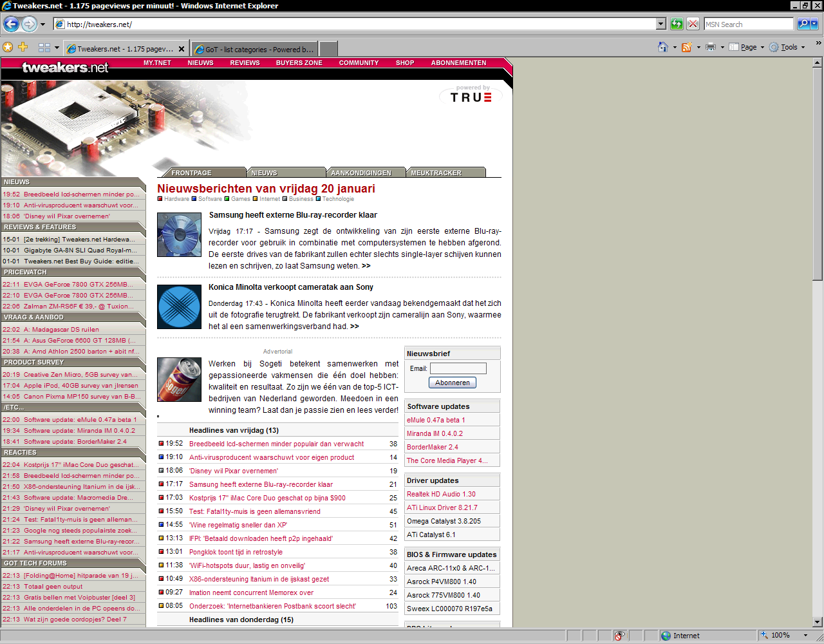Image resolution: width=824 pixels, height=644 pixels.
Task: Go to BUYERS ZONE in the navigation
Action: 299,63
